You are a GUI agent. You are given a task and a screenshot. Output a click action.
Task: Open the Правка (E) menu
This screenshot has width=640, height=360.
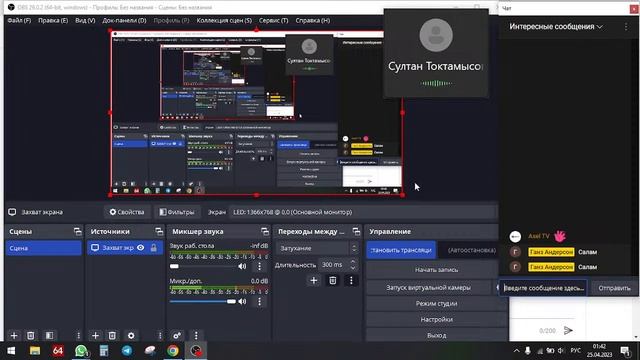pos(53,20)
